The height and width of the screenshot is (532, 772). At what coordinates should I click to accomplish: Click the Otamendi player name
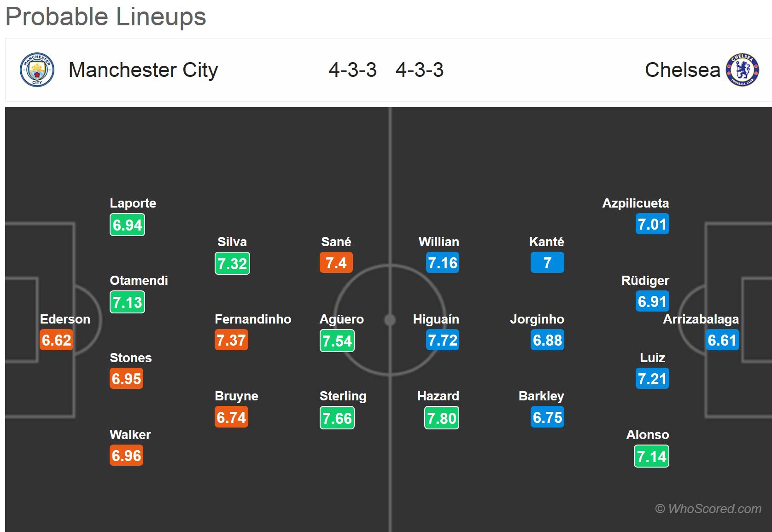point(139,280)
